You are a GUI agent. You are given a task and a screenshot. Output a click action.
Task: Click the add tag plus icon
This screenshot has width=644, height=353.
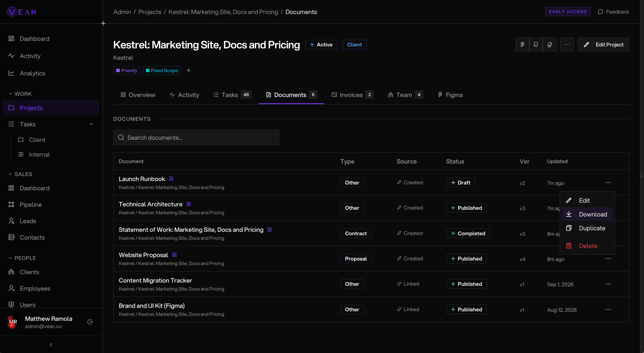[189, 70]
